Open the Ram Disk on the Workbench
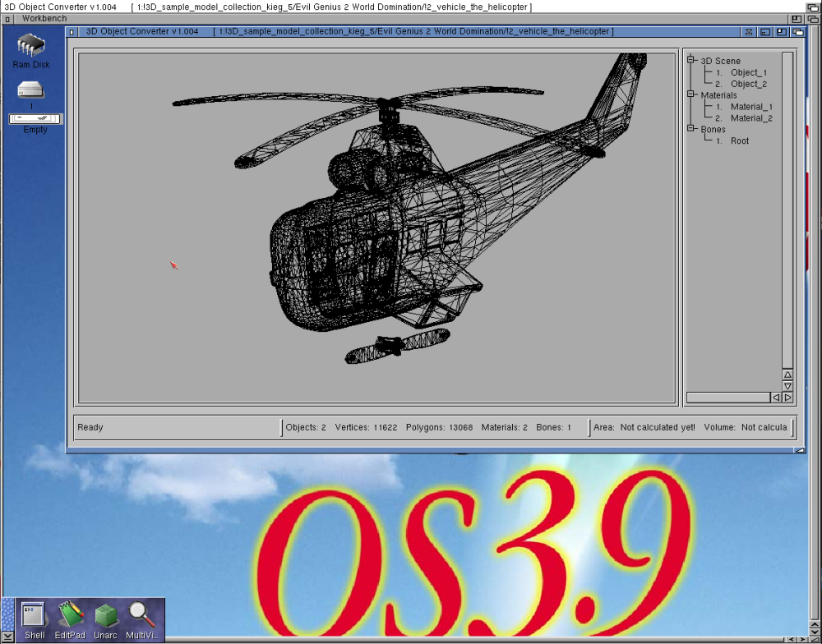The height and width of the screenshot is (644, 822). (30, 45)
